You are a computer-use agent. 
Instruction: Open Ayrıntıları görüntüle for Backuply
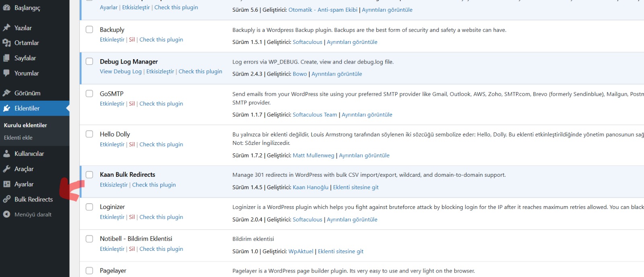(352, 42)
